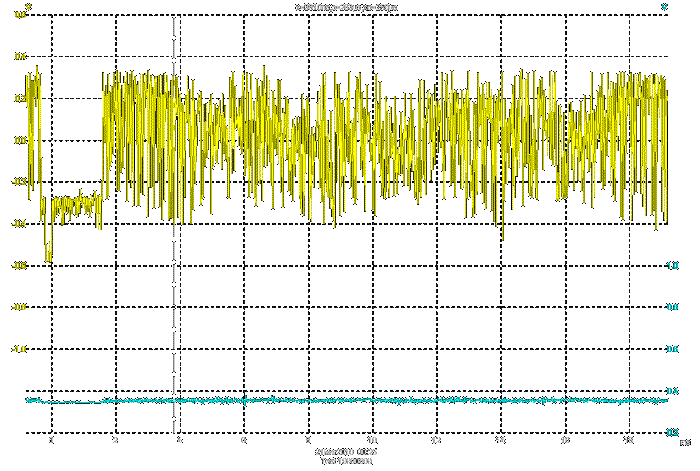The image size is (700, 471).
Task: Click the 10 tick on time axis
Action: click(x=372, y=440)
